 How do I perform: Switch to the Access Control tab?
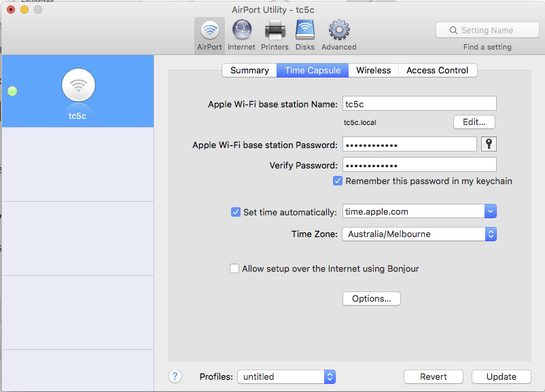(438, 70)
